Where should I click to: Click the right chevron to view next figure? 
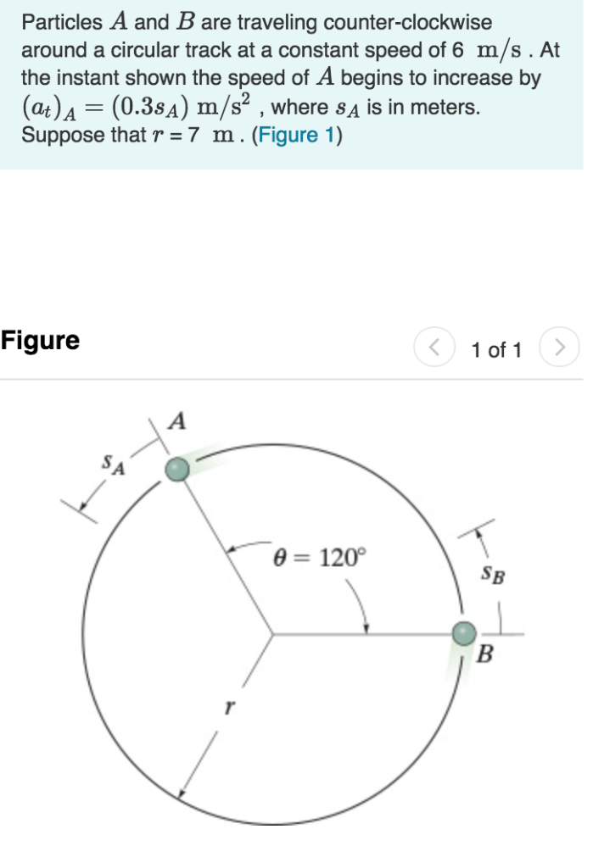560,348
